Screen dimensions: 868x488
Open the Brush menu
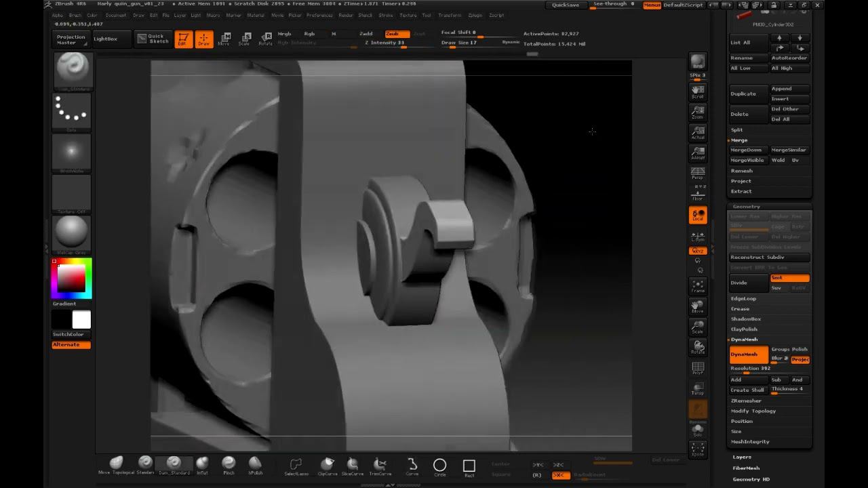click(75, 15)
